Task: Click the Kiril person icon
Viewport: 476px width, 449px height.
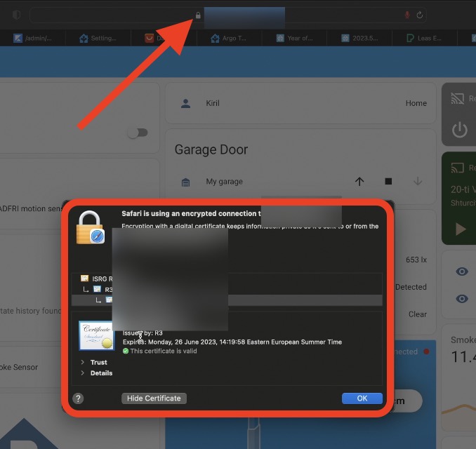Action: pyautogui.click(x=186, y=103)
